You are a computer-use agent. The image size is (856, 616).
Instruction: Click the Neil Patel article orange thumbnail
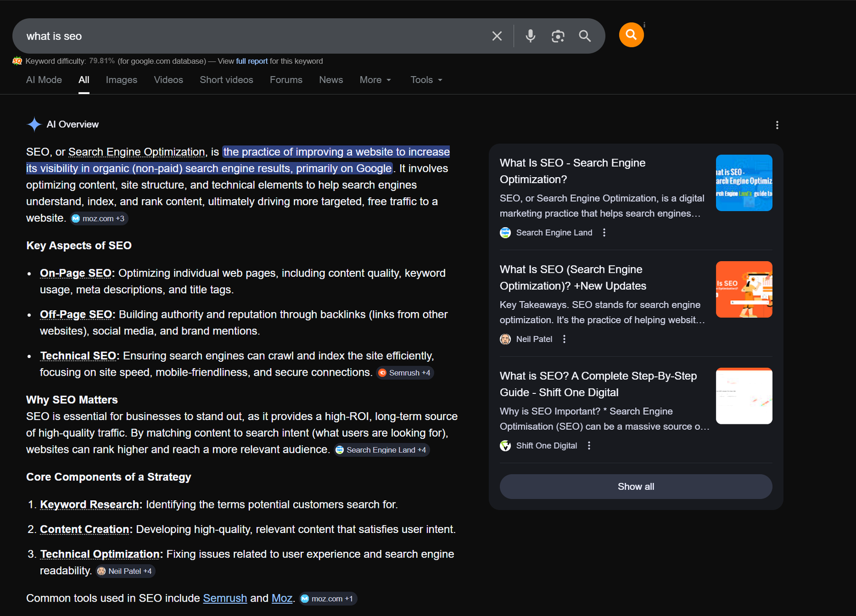coord(744,289)
